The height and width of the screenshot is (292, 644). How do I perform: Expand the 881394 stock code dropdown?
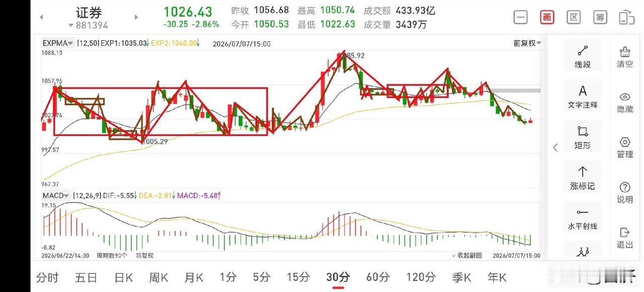click(x=89, y=25)
